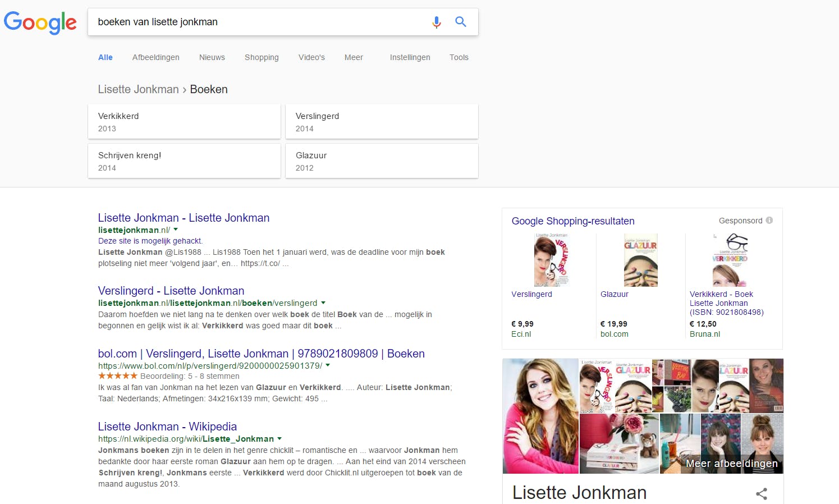839x504 pixels.
Task: Click the Lisette Jonkman knowledge panel title
Action: point(580,492)
